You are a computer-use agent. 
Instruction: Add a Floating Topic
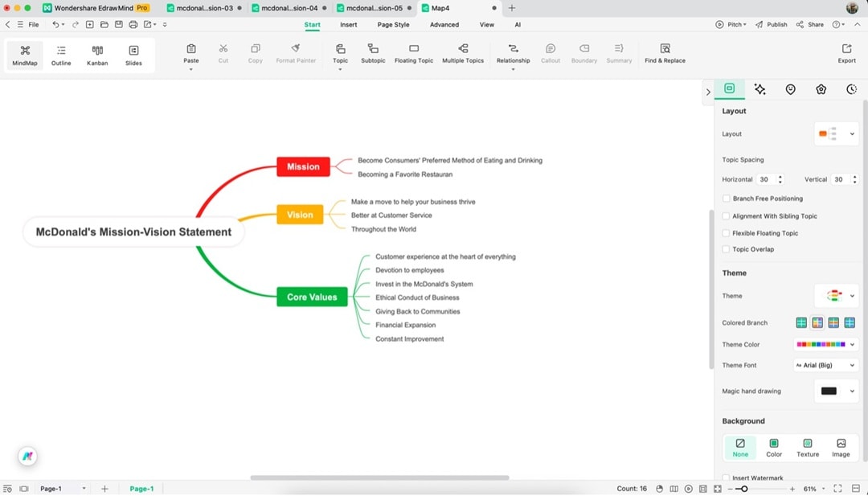tap(413, 54)
